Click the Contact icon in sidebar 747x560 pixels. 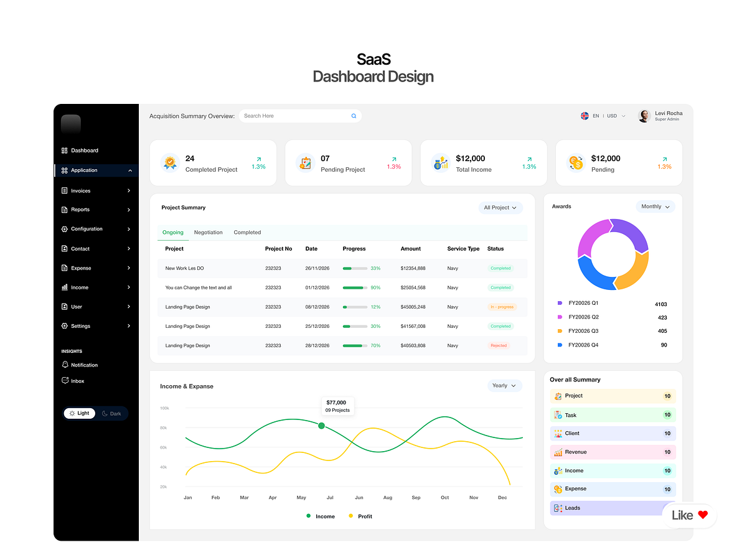64,248
